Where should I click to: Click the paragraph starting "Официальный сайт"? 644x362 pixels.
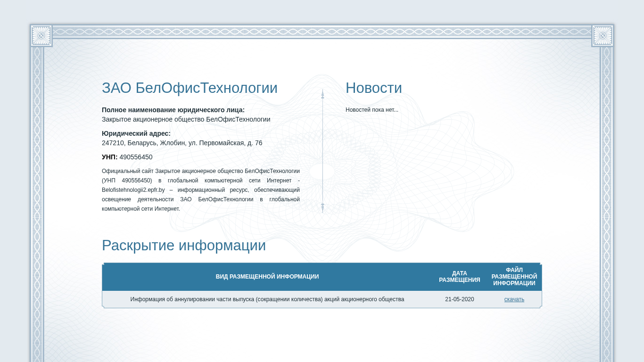coord(201,190)
